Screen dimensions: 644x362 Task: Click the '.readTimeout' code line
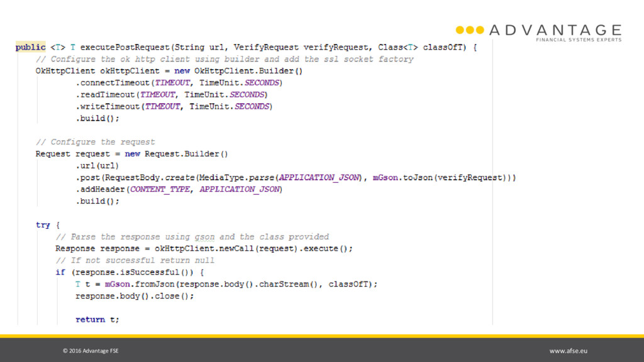172,95
